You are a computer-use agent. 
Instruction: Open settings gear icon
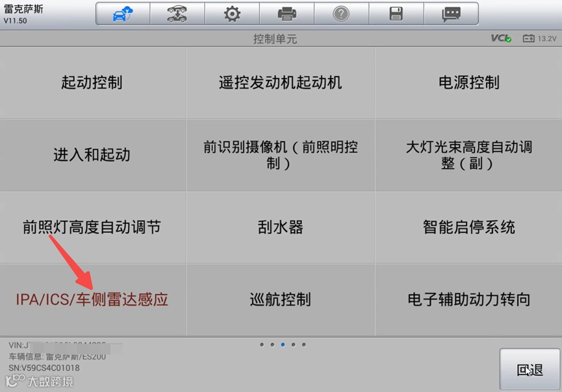[232, 14]
